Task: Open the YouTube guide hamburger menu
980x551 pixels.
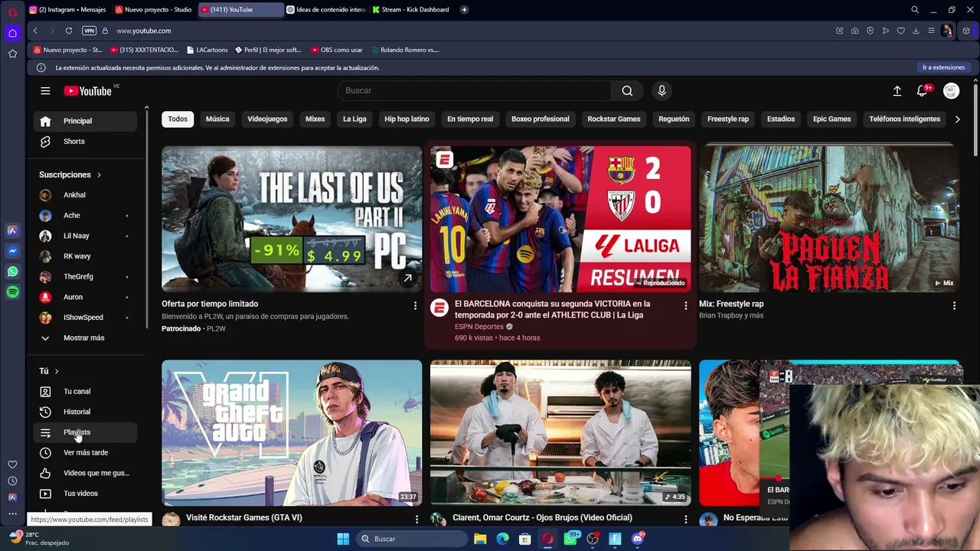Action: [x=45, y=91]
